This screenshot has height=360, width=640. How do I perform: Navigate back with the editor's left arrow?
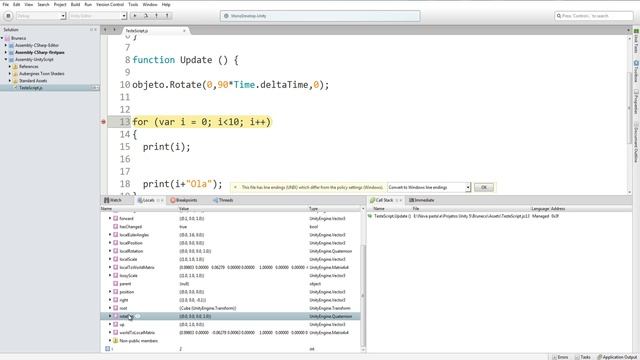tap(105, 30)
